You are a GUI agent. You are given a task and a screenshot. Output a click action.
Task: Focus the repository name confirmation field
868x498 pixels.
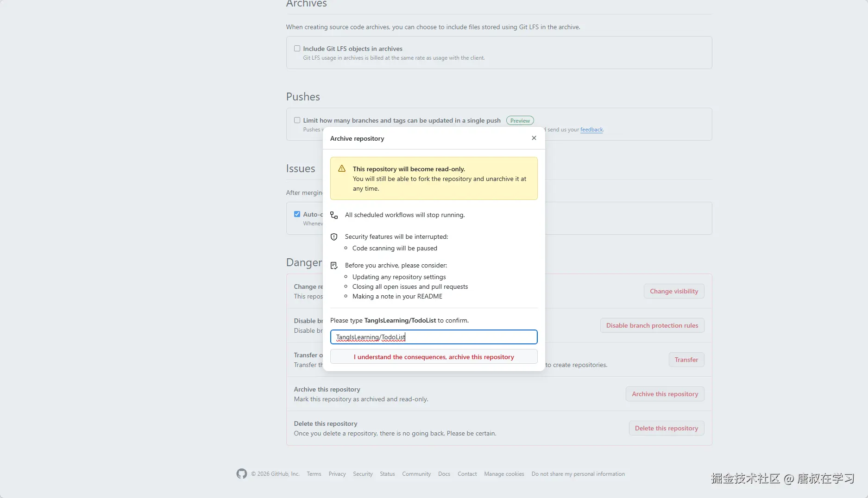pos(434,337)
